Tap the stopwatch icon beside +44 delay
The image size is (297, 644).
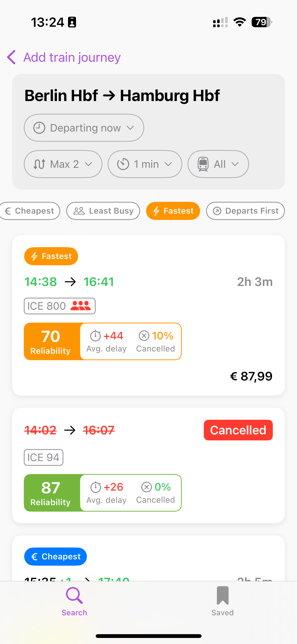95,336
